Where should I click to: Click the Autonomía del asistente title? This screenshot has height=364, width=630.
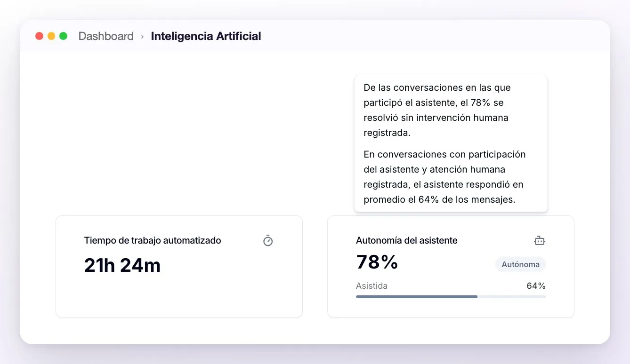pyautogui.click(x=407, y=240)
